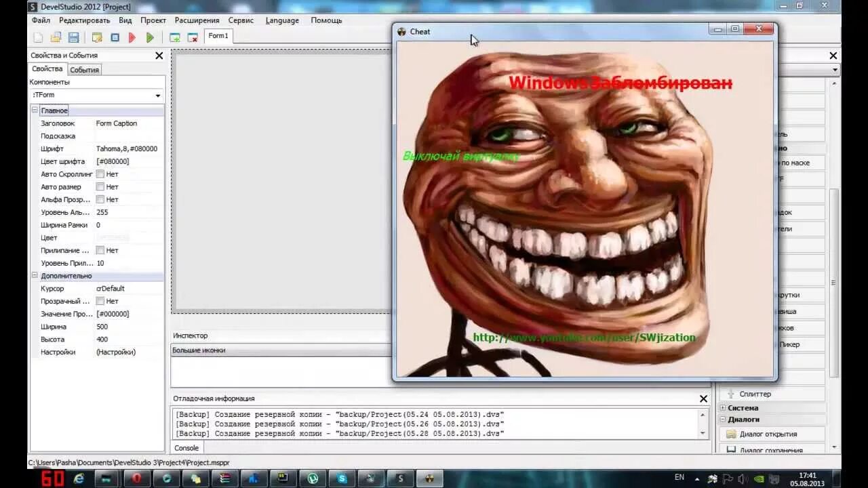Click the DevelStudio S taskbar icon
The height and width of the screenshot is (488, 868).
401,479
